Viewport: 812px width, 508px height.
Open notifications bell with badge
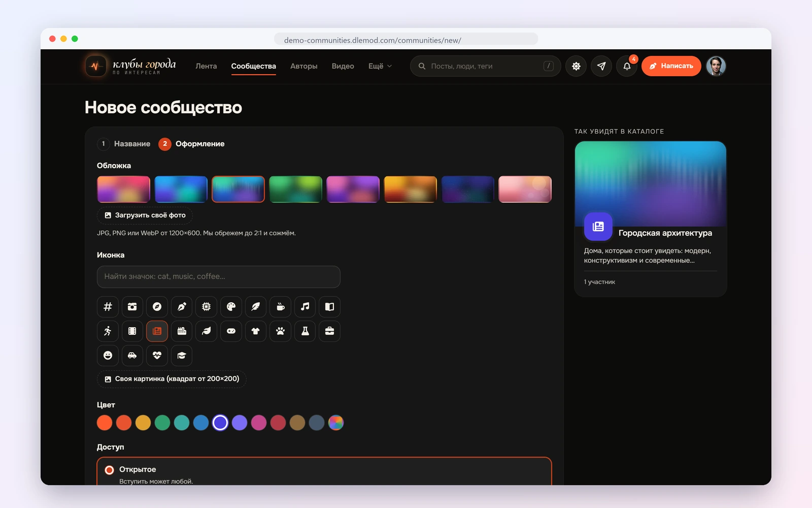pos(627,66)
